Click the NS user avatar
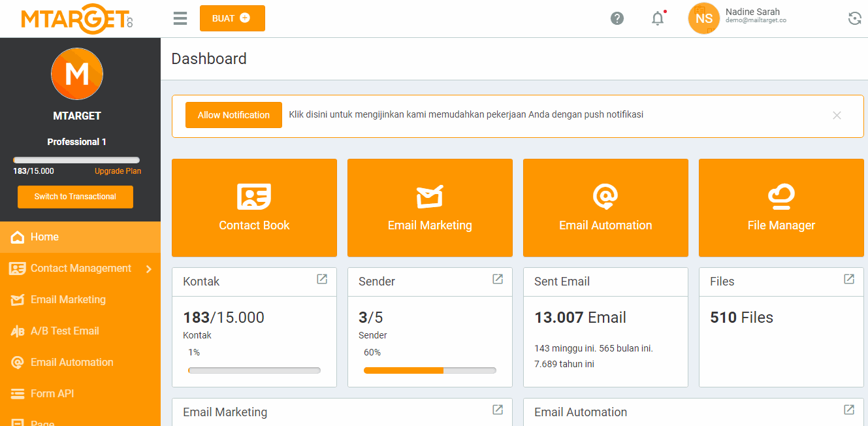 (704, 18)
